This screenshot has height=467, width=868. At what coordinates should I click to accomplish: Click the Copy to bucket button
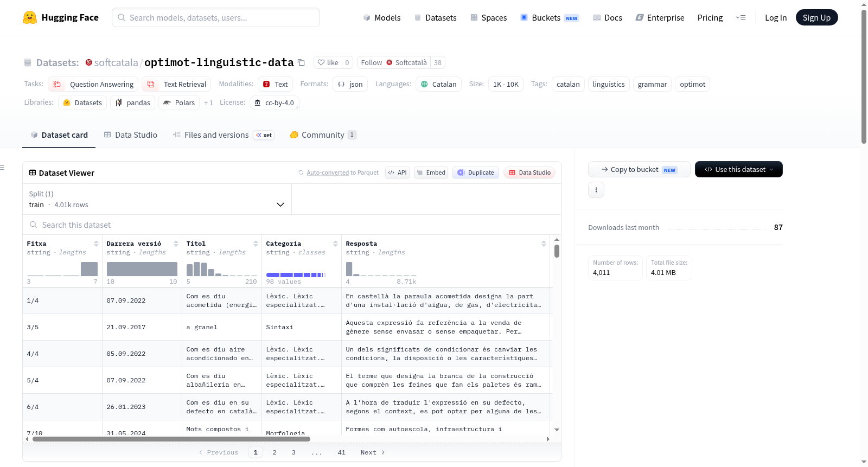[x=639, y=169]
